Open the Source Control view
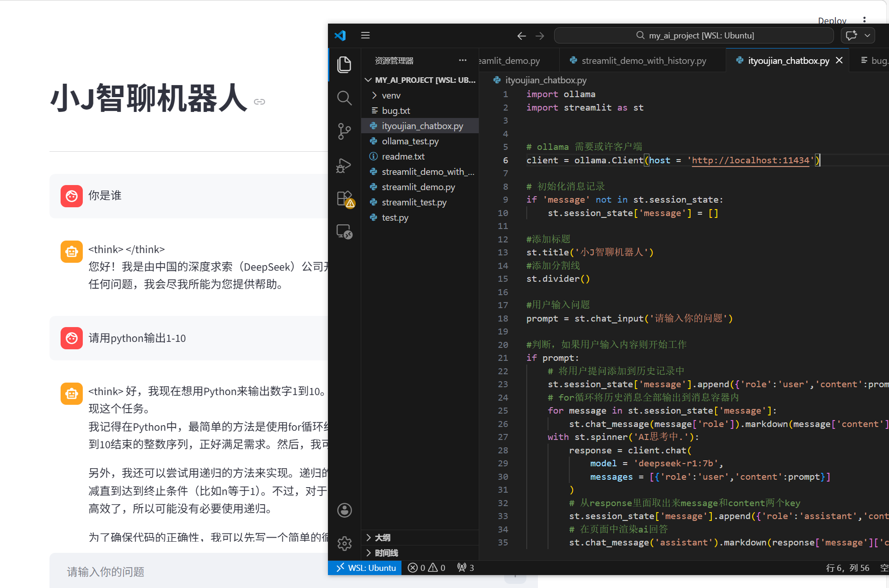The height and width of the screenshot is (588, 889). (344, 131)
